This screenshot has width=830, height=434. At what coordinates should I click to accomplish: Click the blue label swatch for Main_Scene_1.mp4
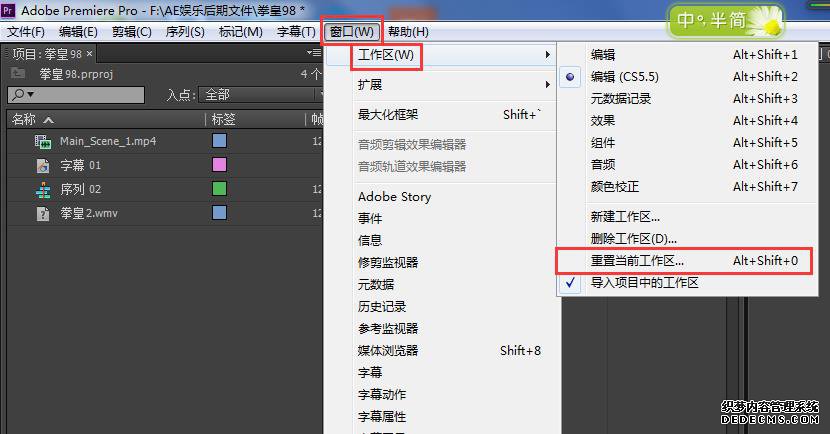[219, 140]
